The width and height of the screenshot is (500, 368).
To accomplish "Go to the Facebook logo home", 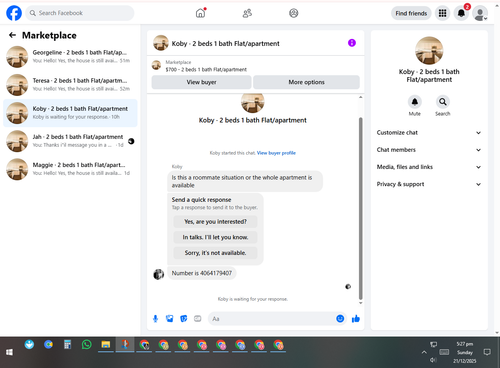I will (14, 13).
